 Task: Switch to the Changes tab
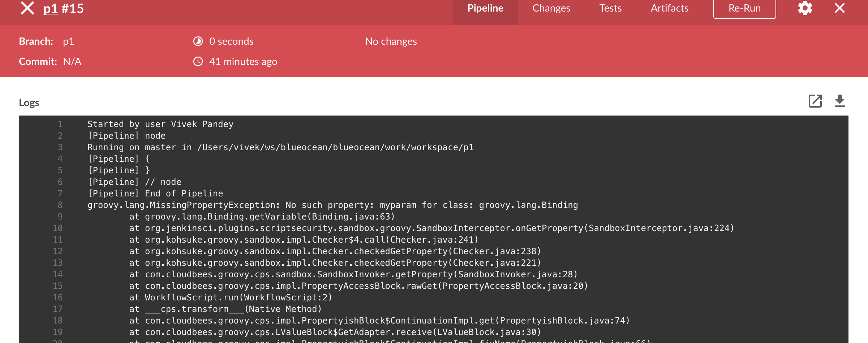[x=551, y=8]
